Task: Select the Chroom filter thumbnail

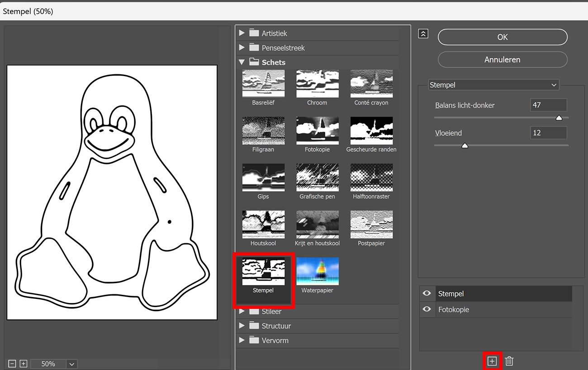Action: tap(317, 83)
